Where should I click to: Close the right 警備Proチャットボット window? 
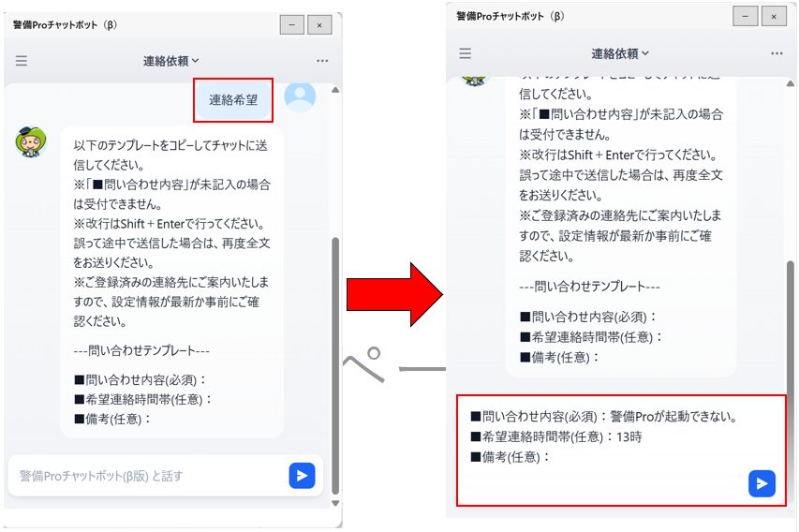click(774, 16)
